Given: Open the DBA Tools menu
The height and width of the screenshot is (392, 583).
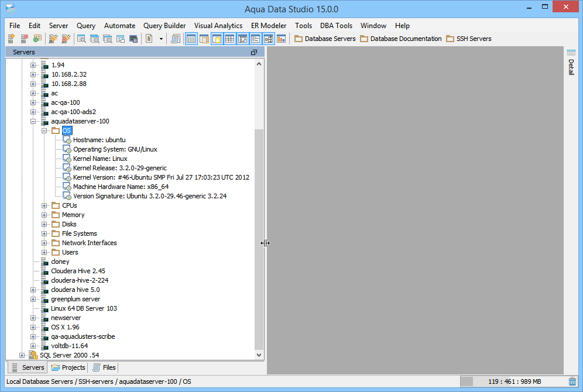Looking at the screenshot, I should 336,26.
